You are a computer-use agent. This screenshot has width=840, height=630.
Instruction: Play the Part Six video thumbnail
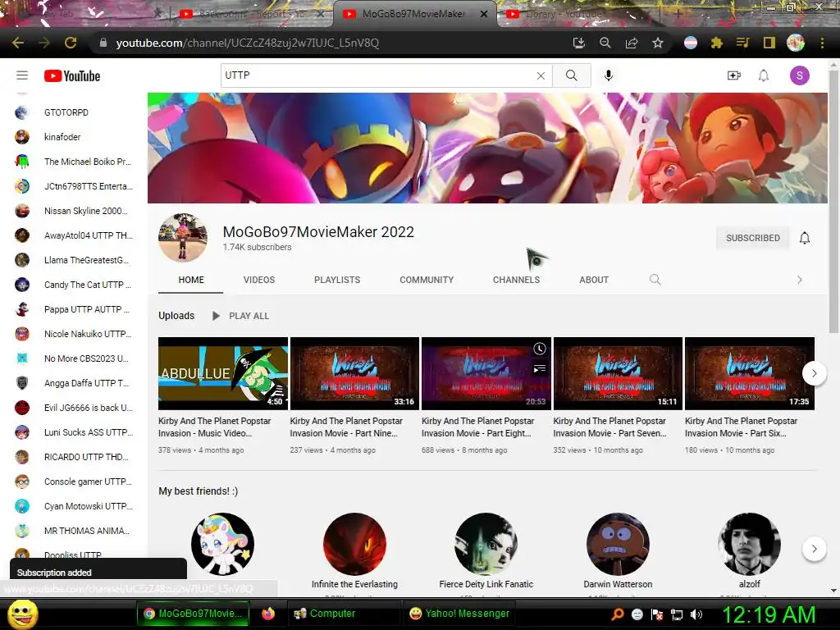(x=750, y=373)
